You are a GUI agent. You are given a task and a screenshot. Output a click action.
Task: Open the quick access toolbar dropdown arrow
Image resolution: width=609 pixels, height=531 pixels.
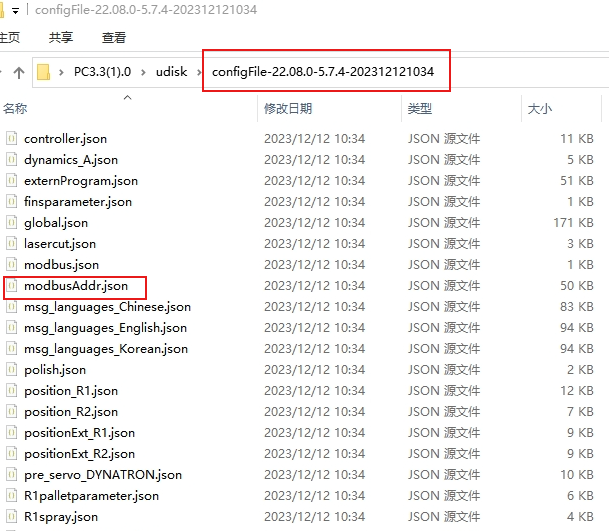point(14,9)
